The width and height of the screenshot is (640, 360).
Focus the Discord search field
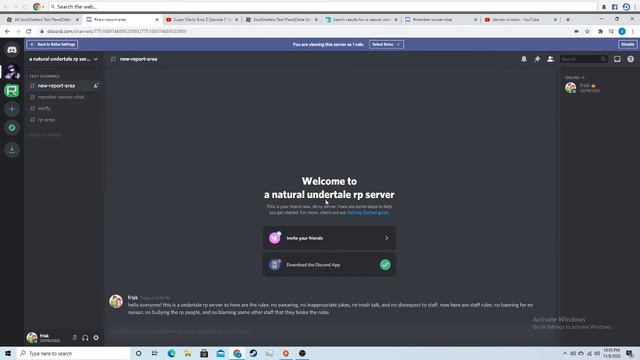pos(583,59)
